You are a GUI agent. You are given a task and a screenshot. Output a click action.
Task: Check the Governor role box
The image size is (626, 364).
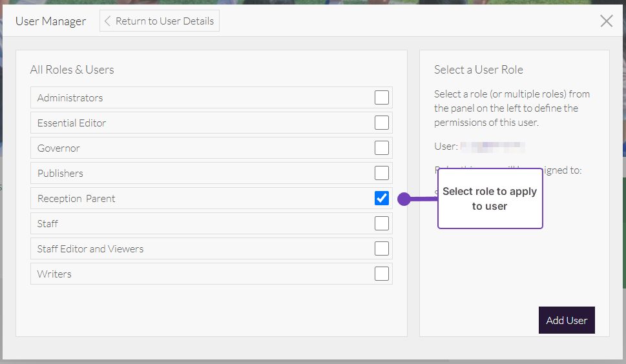tap(382, 148)
